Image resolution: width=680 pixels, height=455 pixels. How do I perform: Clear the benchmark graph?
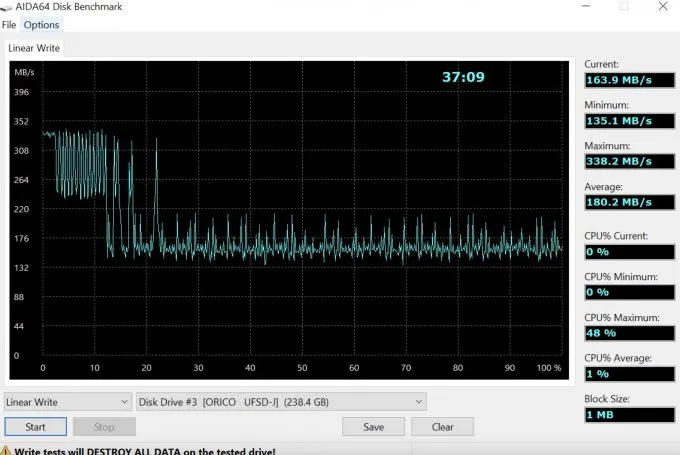coord(442,427)
